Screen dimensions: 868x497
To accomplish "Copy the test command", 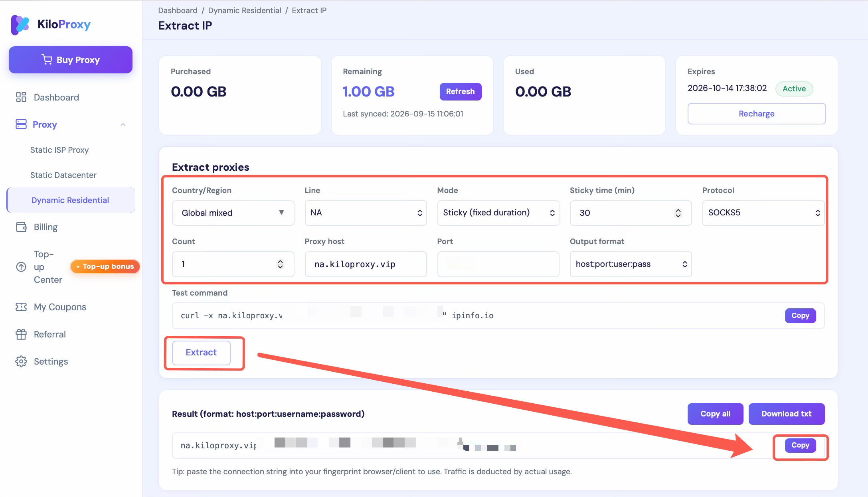I will tap(800, 316).
